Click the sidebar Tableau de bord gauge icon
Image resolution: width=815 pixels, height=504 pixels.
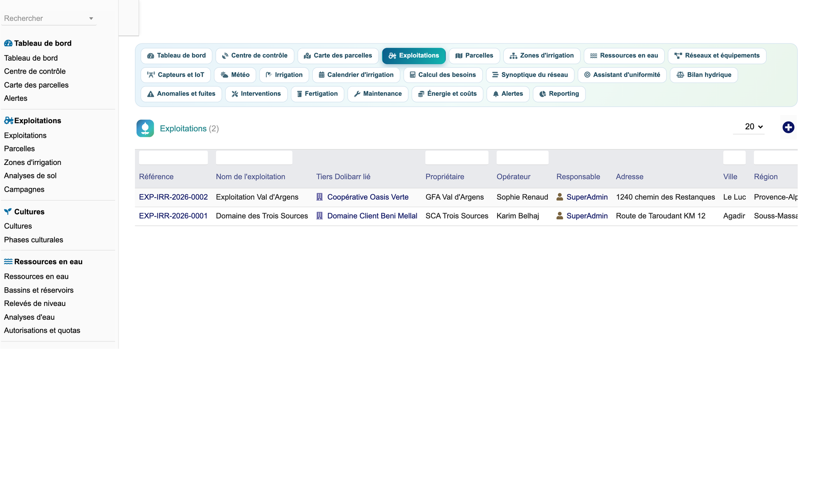tap(8, 43)
